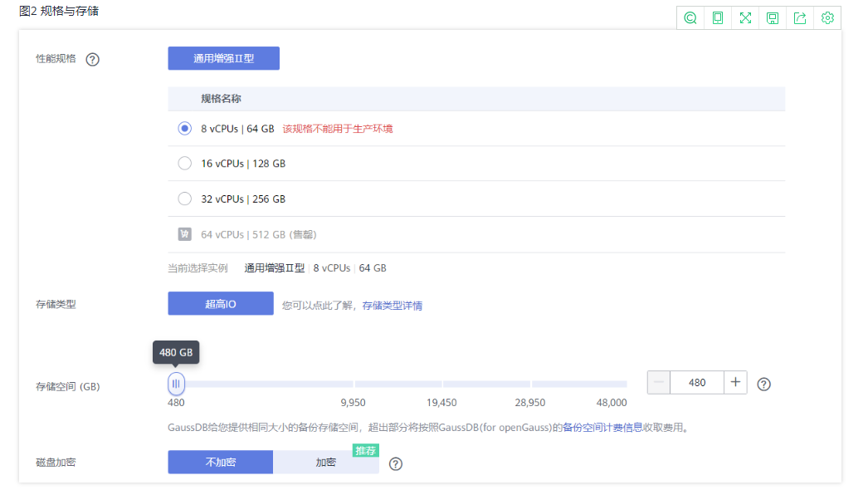Viewport: 868px width, 490px height.
Task: Click the 64 vCPUs | 512 GB (售罄) row text
Action: (259, 234)
